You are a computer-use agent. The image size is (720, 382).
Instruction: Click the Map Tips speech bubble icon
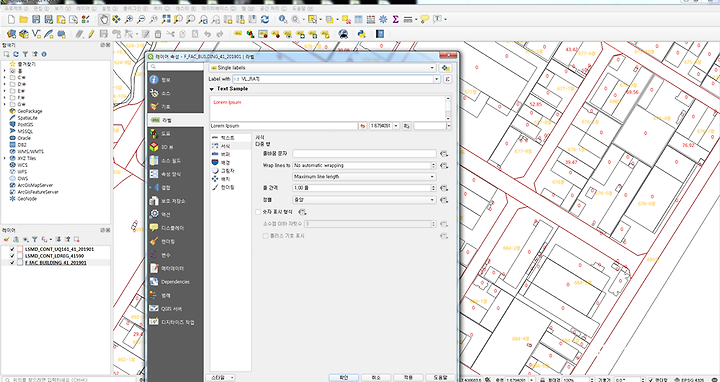point(424,19)
